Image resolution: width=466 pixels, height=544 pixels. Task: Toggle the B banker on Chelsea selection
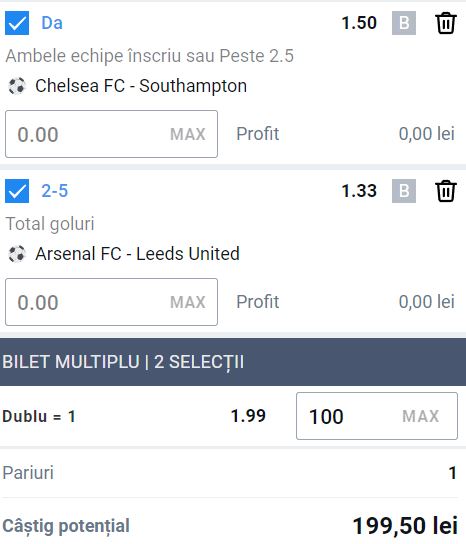pos(404,23)
